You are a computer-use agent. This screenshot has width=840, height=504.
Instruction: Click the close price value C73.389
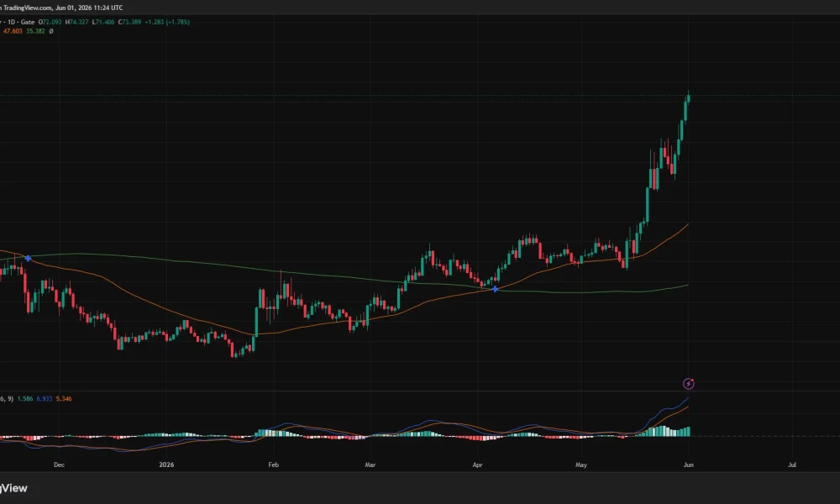[129, 22]
